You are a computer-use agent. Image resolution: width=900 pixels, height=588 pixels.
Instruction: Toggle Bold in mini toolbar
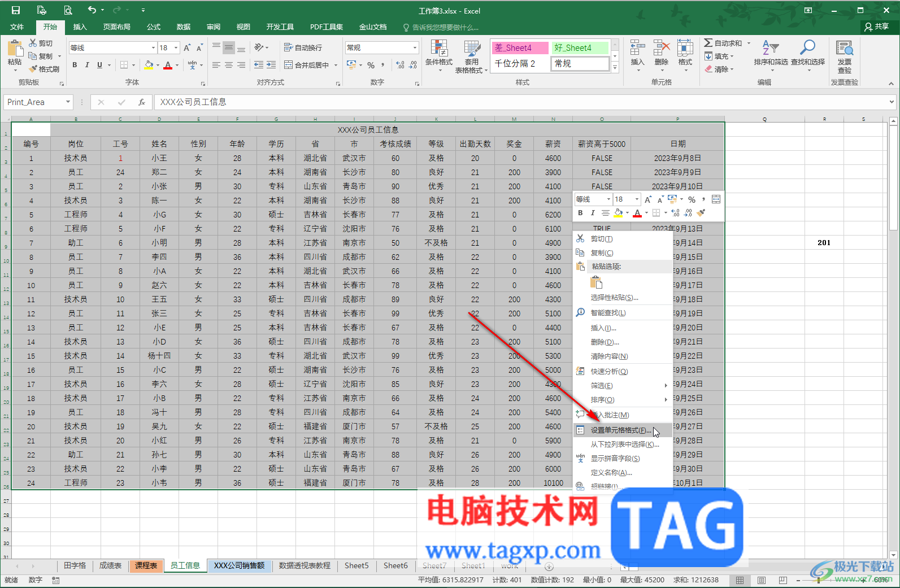[x=580, y=213]
